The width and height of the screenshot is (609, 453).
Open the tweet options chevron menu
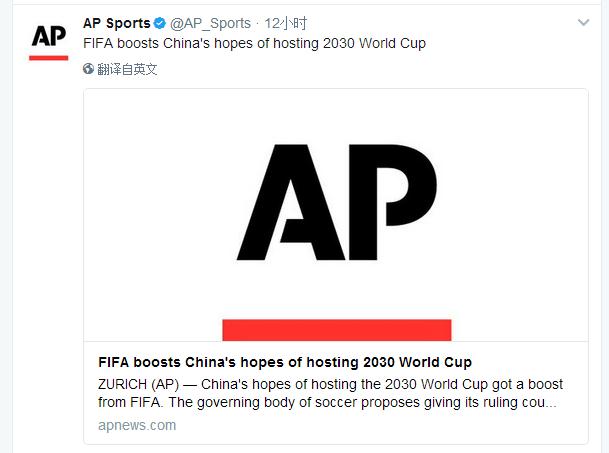click(585, 22)
